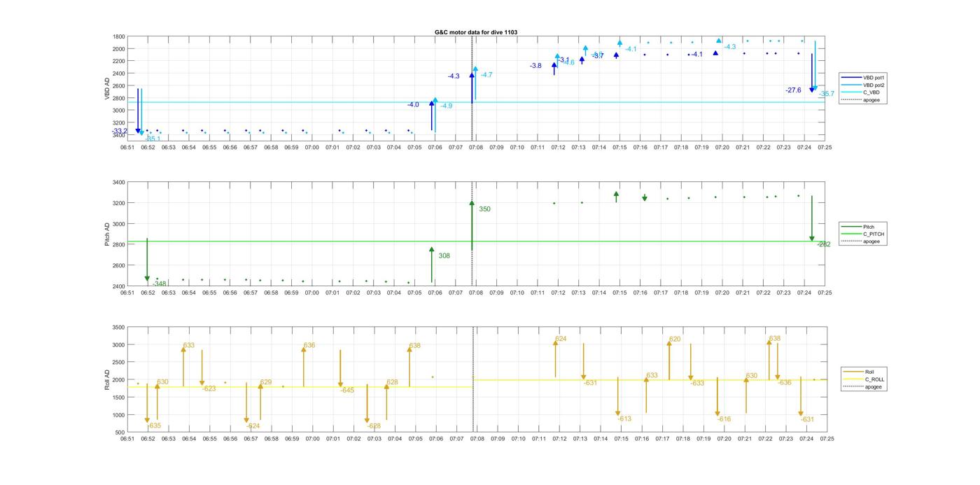Click the 'VBD AD' y-axis label
The height and width of the screenshot is (485, 980).
tap(107, 87)
